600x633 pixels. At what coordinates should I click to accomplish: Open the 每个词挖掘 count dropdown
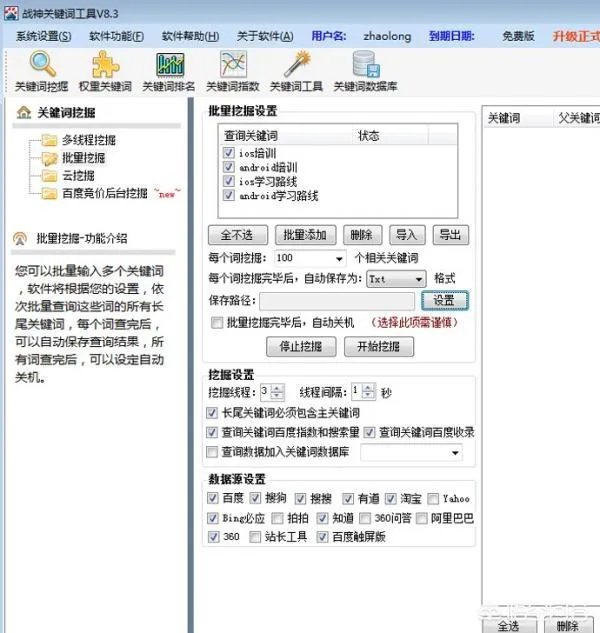[339, 258]
